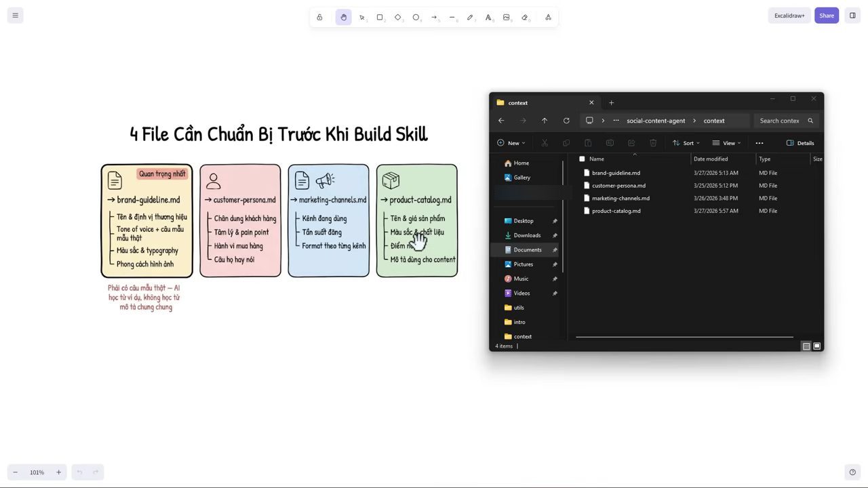Select the Selection arrow tool
868x488 pixels.
tap(362, 17)
